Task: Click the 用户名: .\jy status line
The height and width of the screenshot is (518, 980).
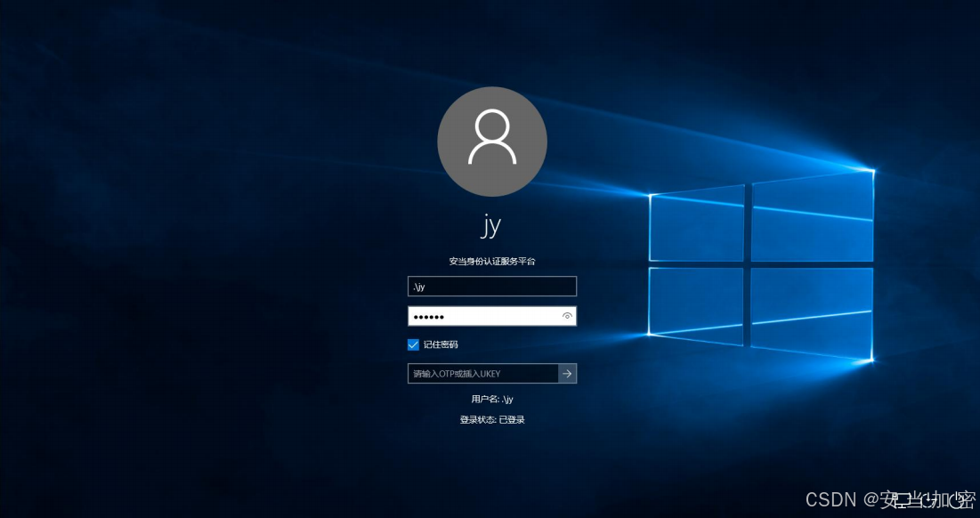Action: (x=492, y=399)
